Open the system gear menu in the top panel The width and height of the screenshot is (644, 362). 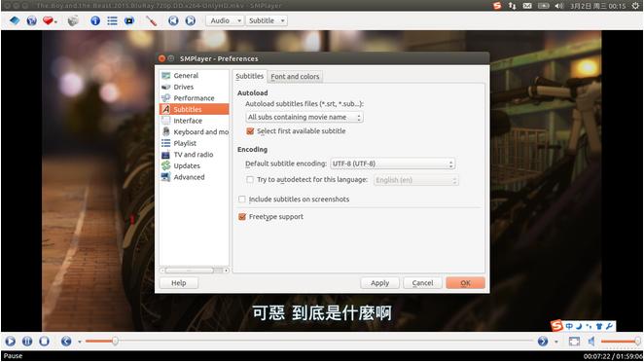pos(635,6)
